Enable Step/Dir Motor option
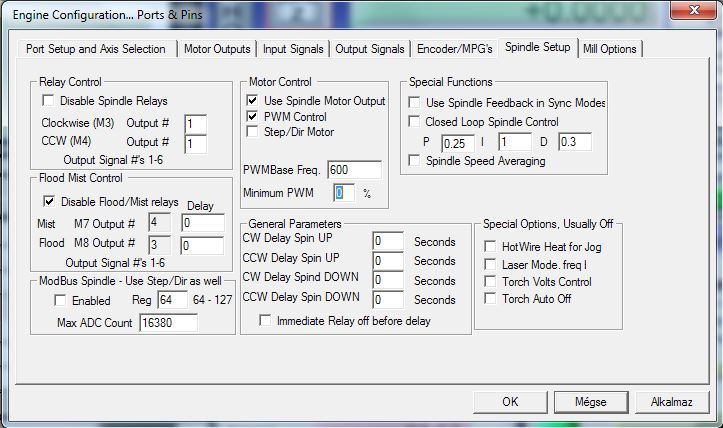The width and height of the screenshot is (723, 428). coord(253,131)
